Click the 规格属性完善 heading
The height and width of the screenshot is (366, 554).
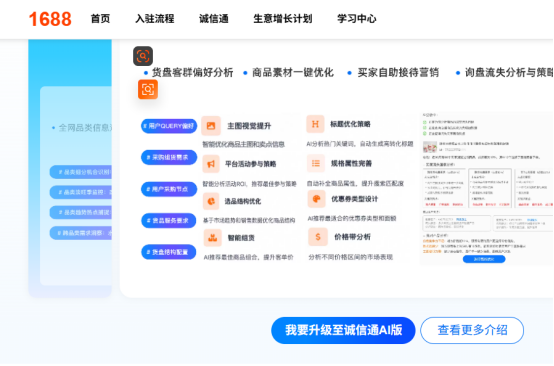point(351,163)
